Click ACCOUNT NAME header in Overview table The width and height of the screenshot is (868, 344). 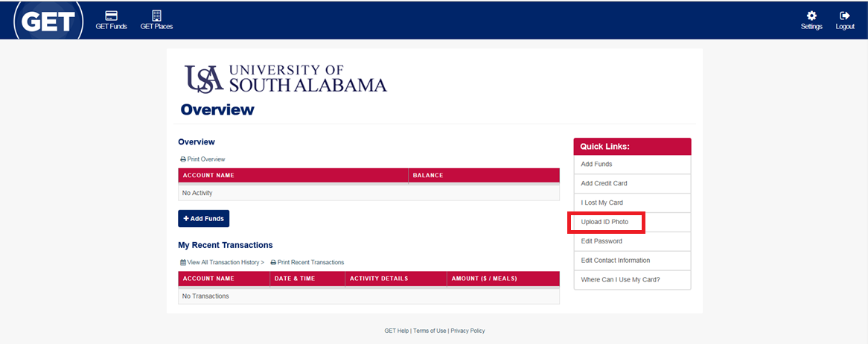[x=293, y=176]
